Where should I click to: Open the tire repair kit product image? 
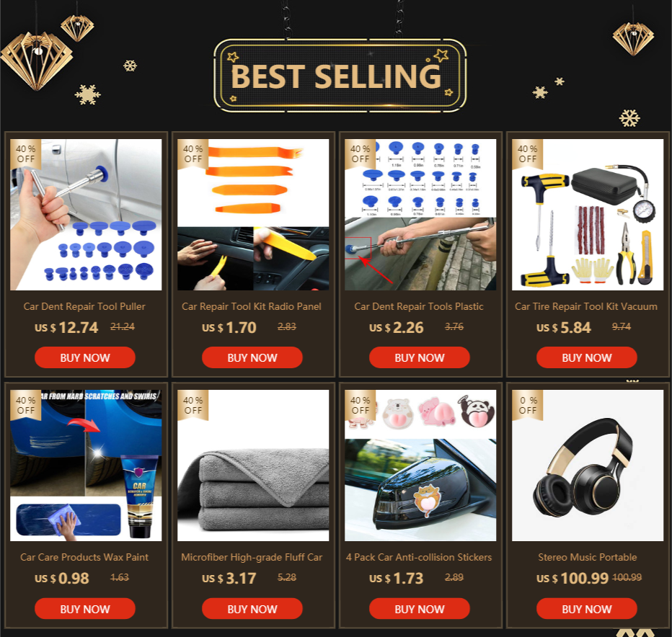pos(588,215)
